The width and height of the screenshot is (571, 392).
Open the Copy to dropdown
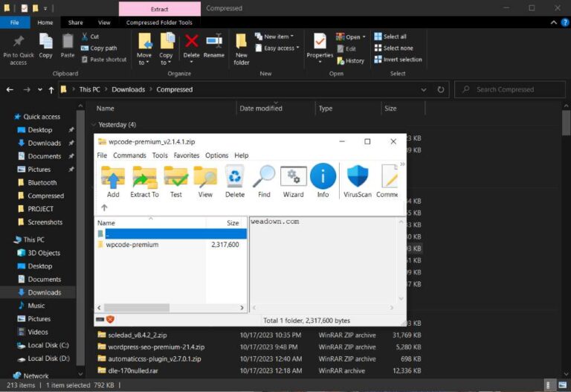[x=166, y=49]
